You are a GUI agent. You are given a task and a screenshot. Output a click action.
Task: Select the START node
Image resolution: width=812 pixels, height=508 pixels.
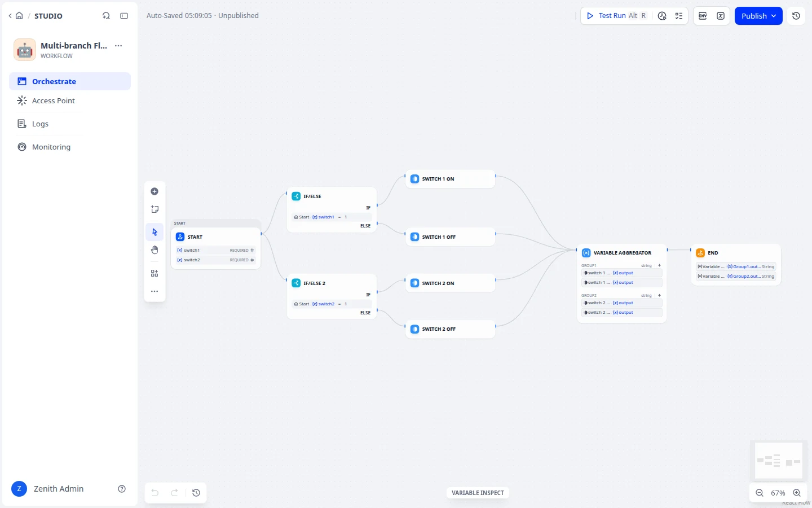[x=216, y=248]
